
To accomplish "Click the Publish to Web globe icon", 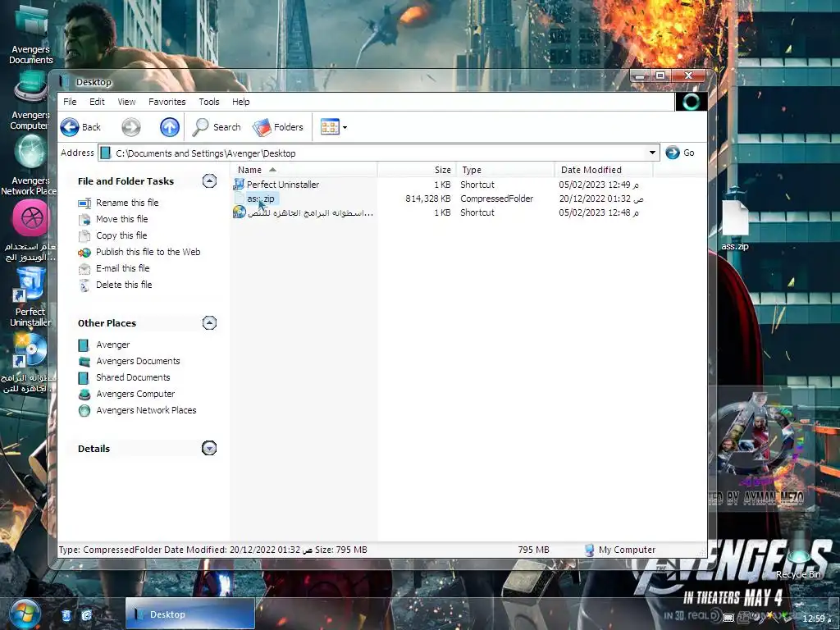I will tap(84, 253).
